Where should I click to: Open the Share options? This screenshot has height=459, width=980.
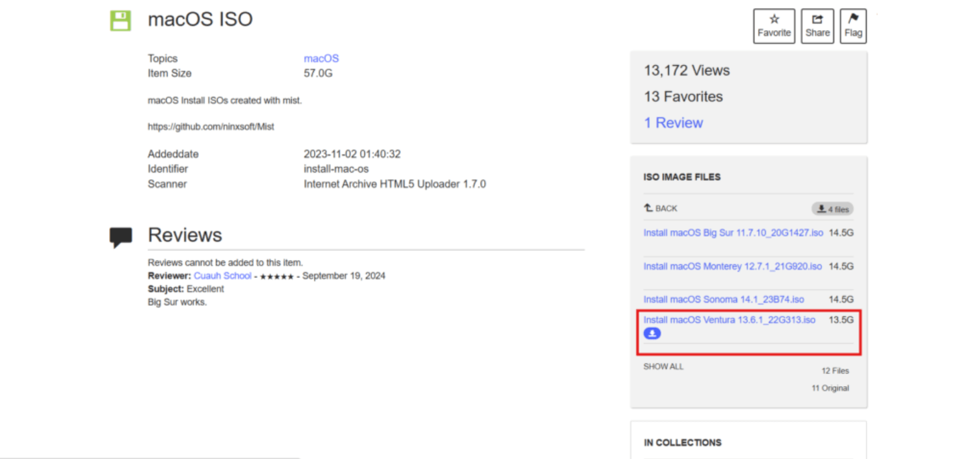click(x=817, y=26)
